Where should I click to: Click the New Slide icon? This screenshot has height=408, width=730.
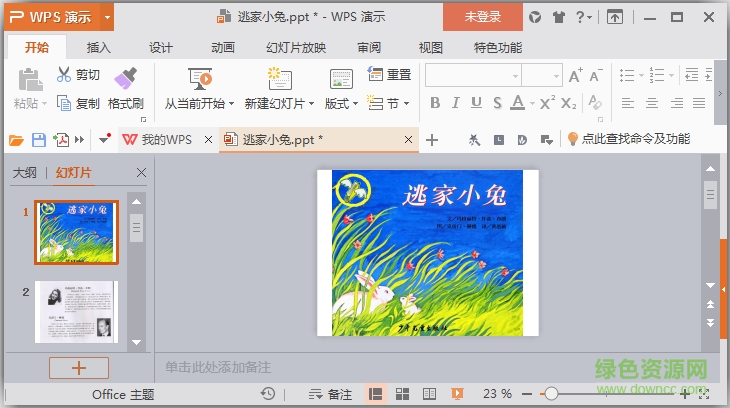(x=279, y=79)
